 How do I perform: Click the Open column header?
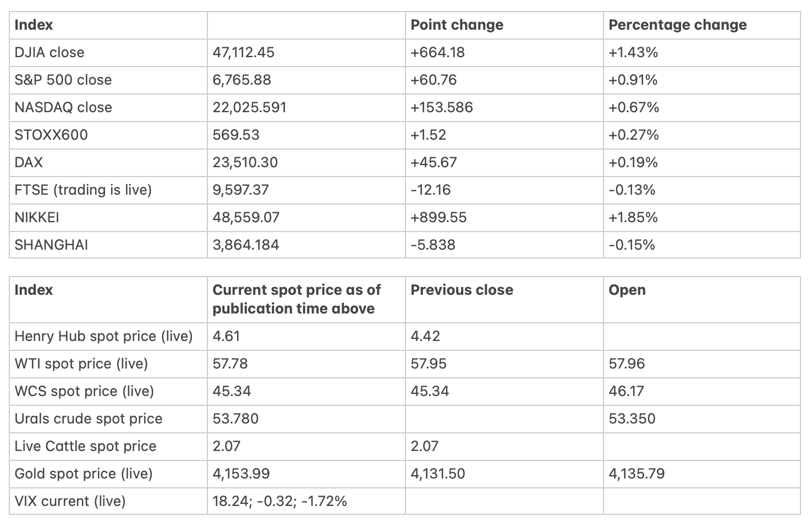point(627,290)
